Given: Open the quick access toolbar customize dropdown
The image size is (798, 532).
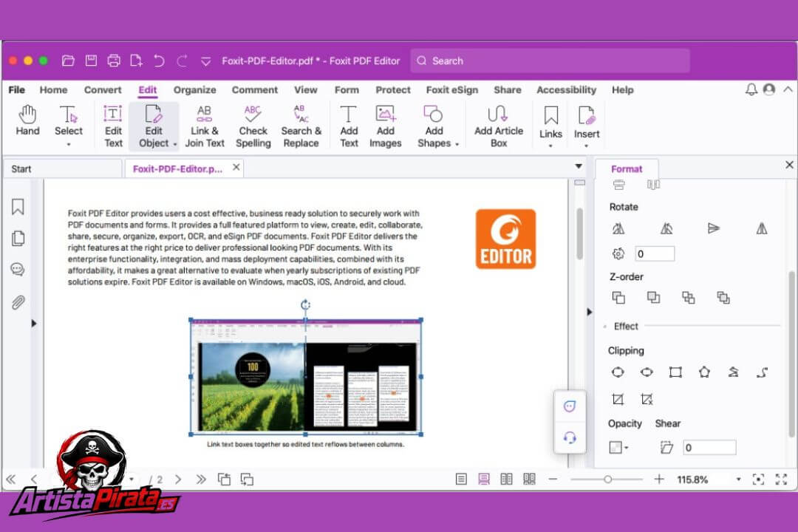Looking at the screenshot, I should [205, 61].
